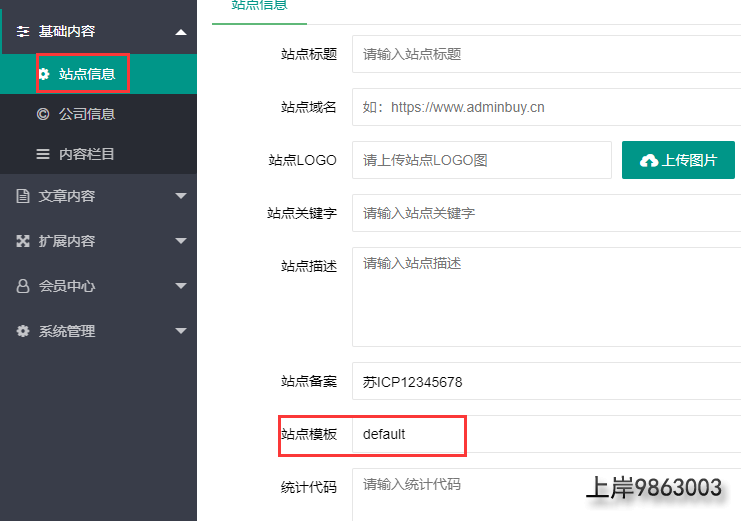Collapse the 基础内容 menu arrow
Viewport: 741px width, 521px height.
pos(181,32)
